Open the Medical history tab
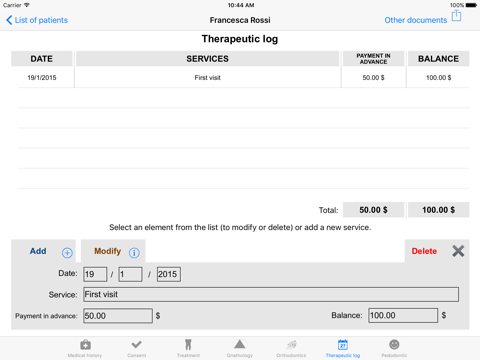480x360 pixels. 85,348
